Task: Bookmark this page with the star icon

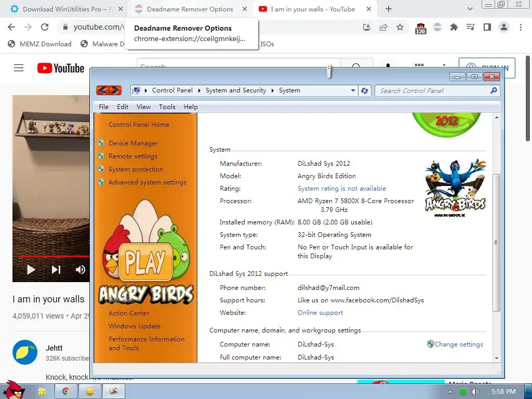Action: (x=400, y=27)
